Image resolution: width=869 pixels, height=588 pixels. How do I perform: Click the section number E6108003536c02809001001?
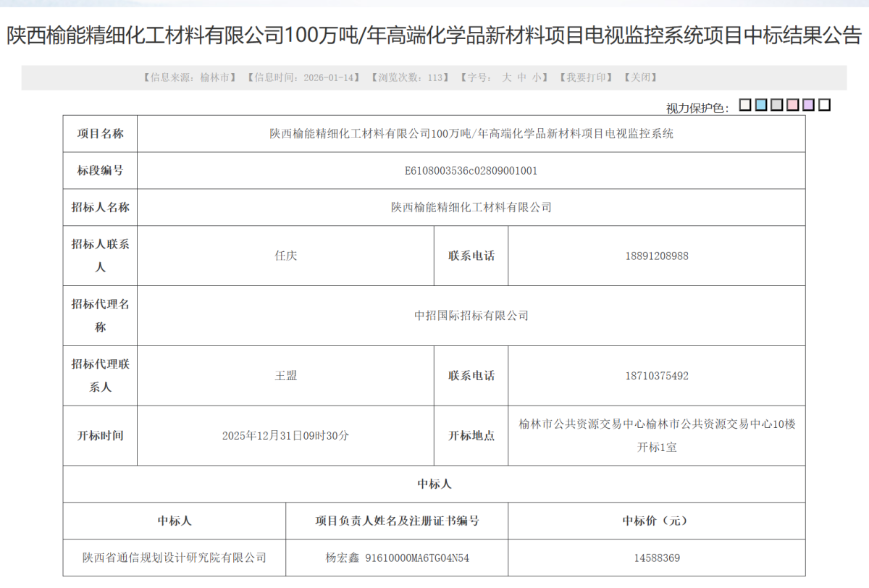tap(471, 171)
